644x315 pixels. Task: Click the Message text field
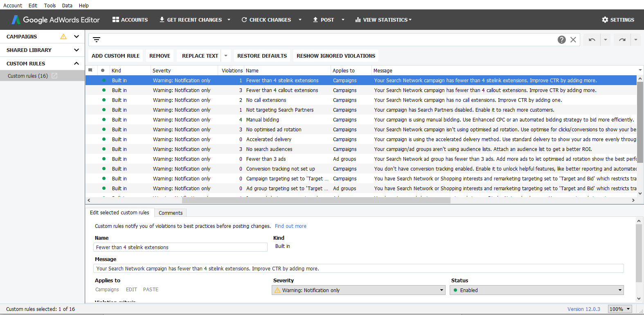click(358, 268)
